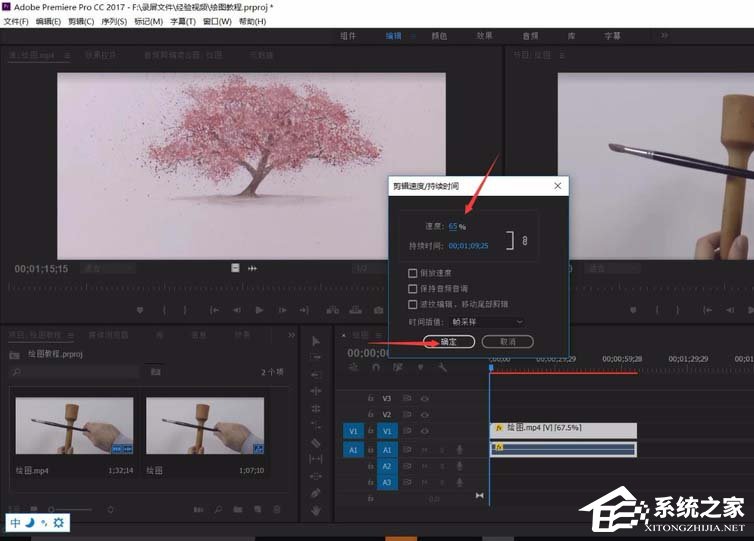Click source monitor Overwrite icon
Image resolution: width=754 pixels, height=541 pixels.
(x=355, y=310)
